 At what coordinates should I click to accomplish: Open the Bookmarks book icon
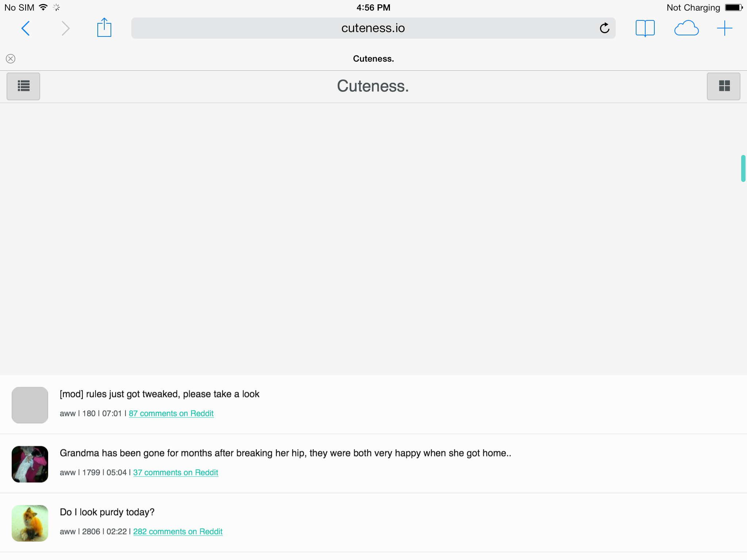645,28
